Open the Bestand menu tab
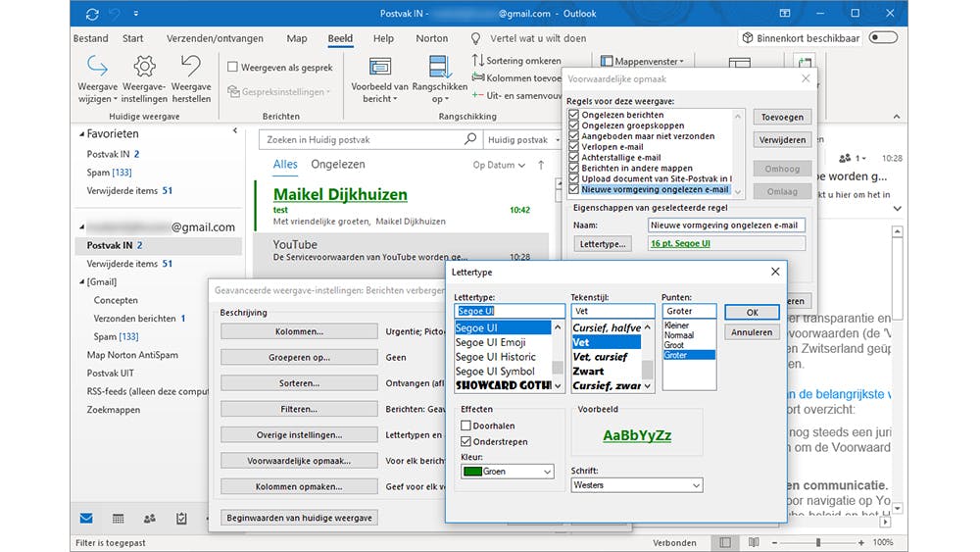 [x=91, y=39]
